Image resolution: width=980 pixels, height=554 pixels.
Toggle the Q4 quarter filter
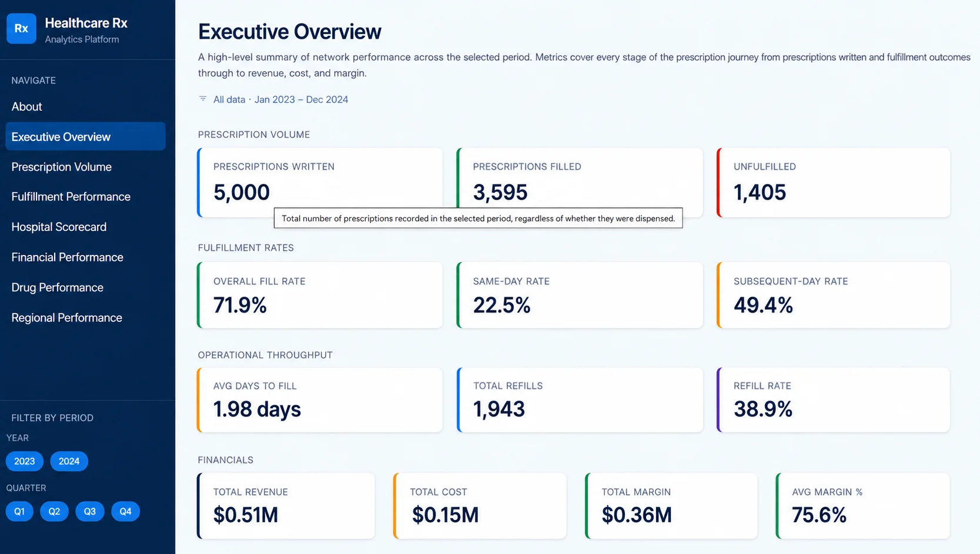125,511
